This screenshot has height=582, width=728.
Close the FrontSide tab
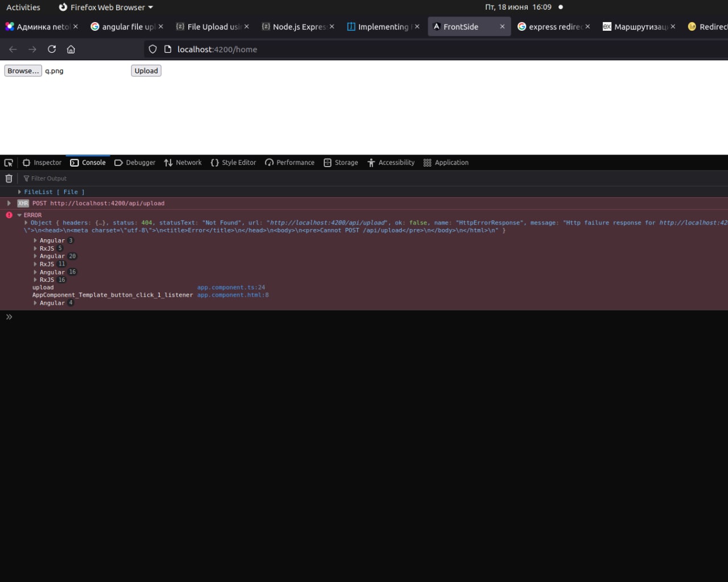[502, 27]
